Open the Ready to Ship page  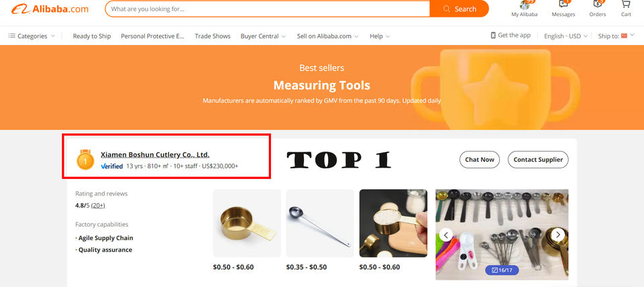point(92,36)
